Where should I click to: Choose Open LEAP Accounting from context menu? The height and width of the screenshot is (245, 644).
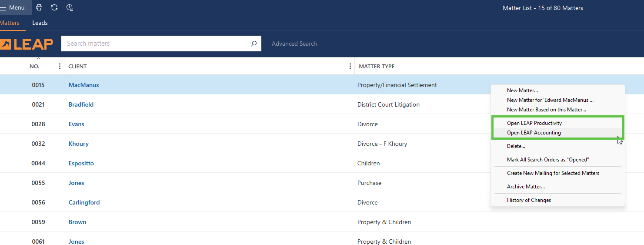click(534, 133)
